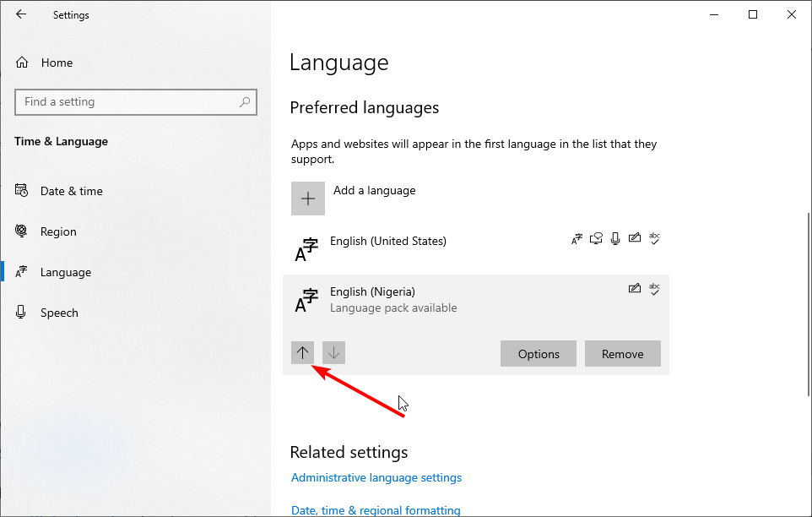Open Administrative language settings link

coord(376,477)
